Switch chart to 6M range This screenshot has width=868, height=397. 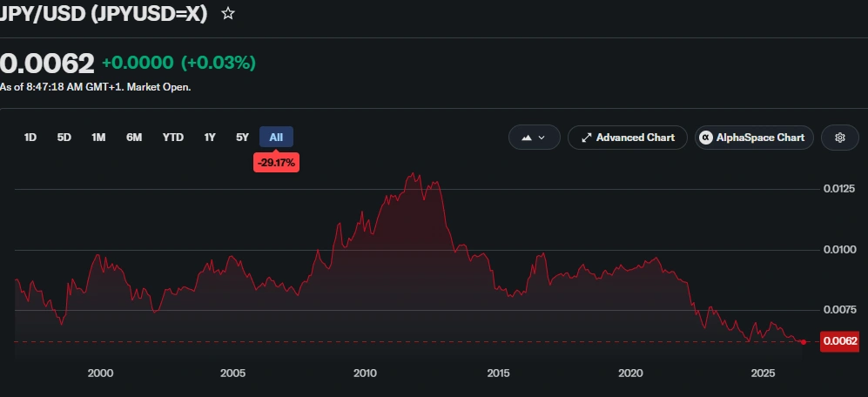coord(134,138)
